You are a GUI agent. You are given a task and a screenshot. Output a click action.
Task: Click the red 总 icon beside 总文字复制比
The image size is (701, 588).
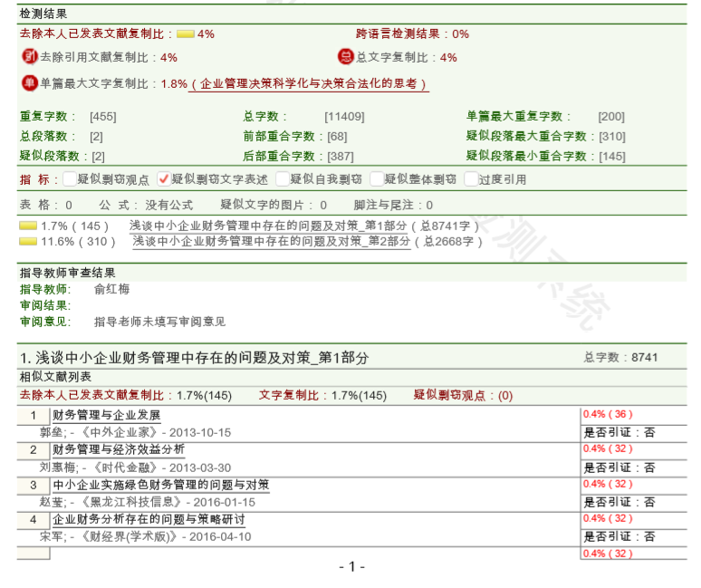click(x=346, y=57)
